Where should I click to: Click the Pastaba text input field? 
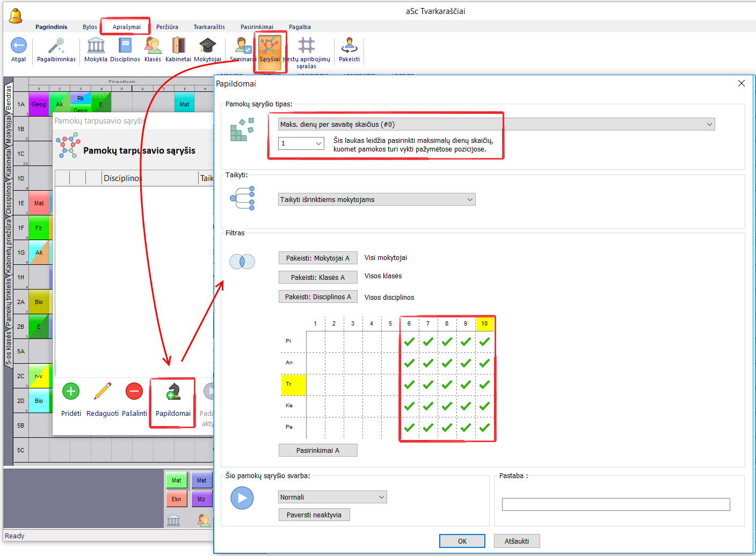pyautogui.click(x=615, y=504)
